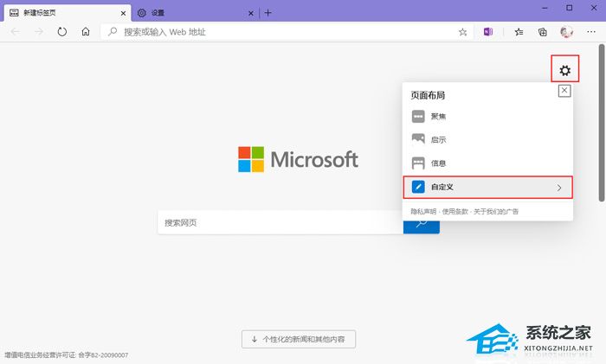Go to the home page icon
This screenshot has height=364, width=606.
(86, 32)
